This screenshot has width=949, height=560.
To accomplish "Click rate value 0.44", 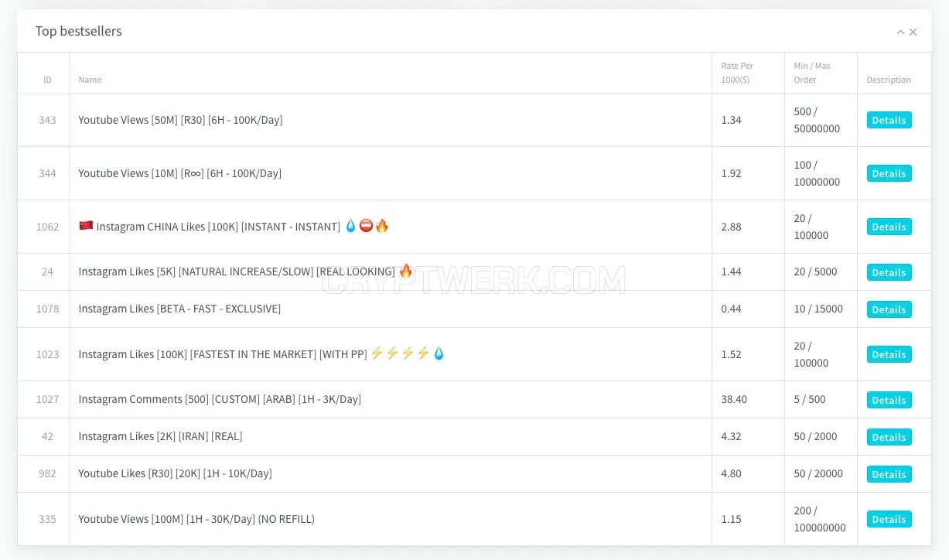I will point(731,309).
